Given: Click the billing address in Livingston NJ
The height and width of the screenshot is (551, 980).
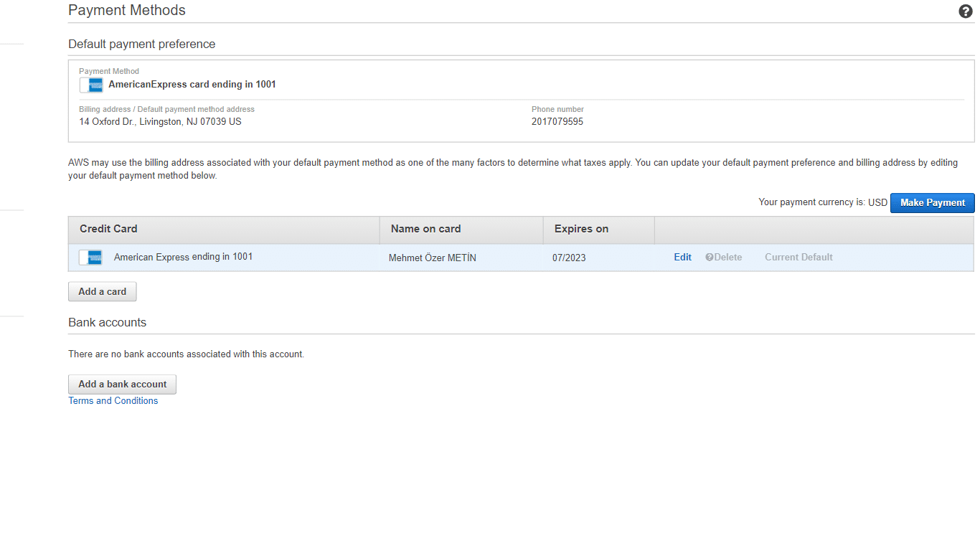Looking at the screenshot, I should point(160,121).
